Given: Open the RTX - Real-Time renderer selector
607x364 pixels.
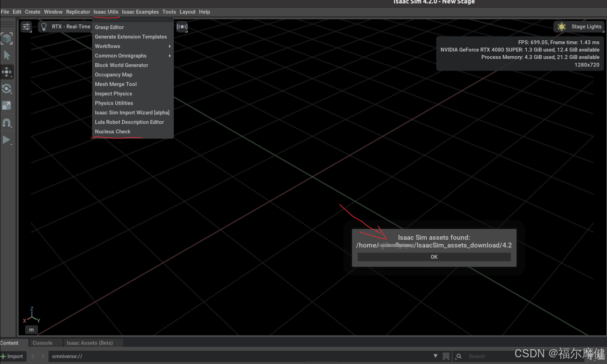Looking at the screenshot, I should pos(71,27).
